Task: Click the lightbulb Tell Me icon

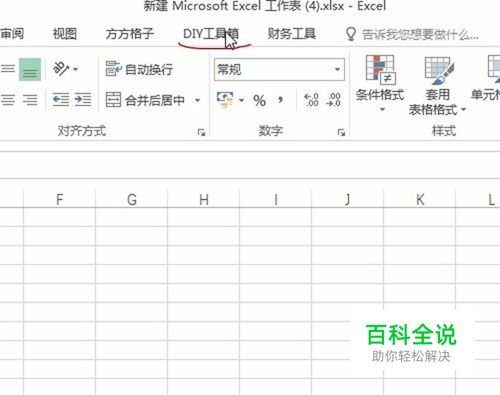Action: pos(350,34)
